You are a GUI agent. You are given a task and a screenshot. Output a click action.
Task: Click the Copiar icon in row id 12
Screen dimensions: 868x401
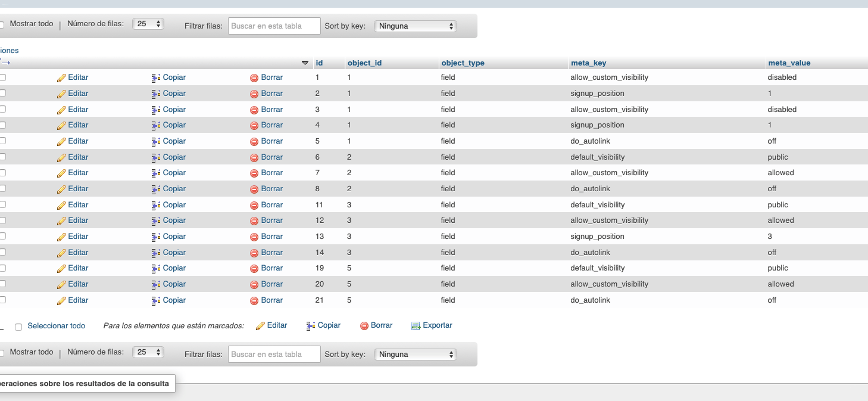157,221
